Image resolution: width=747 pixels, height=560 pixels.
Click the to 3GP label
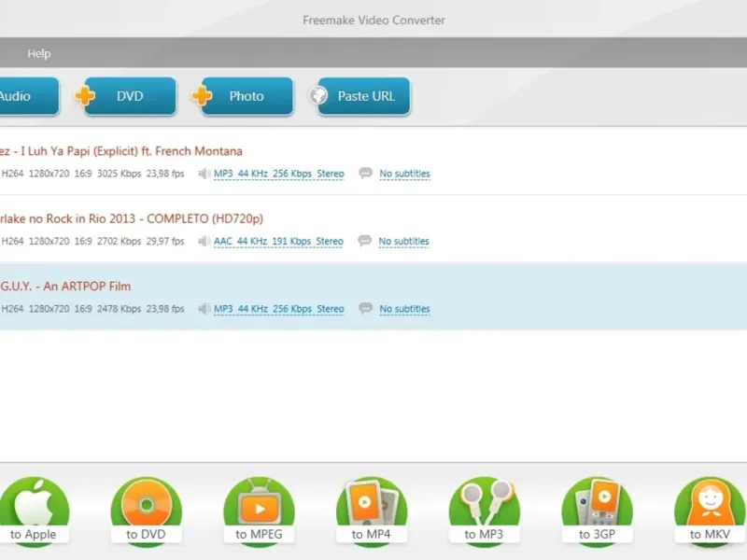point(597,534)
